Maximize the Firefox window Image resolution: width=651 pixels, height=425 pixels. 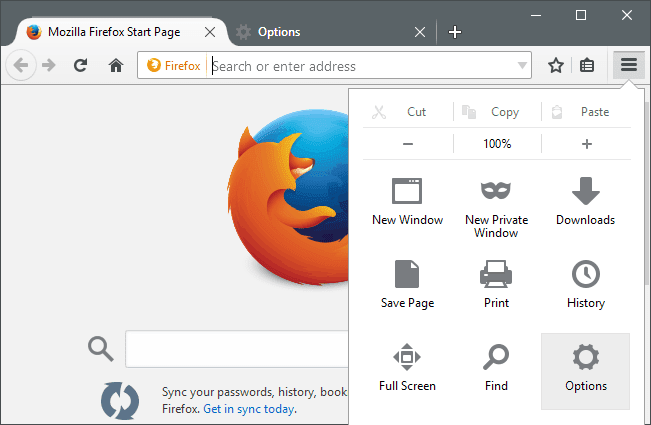point(581,15)
